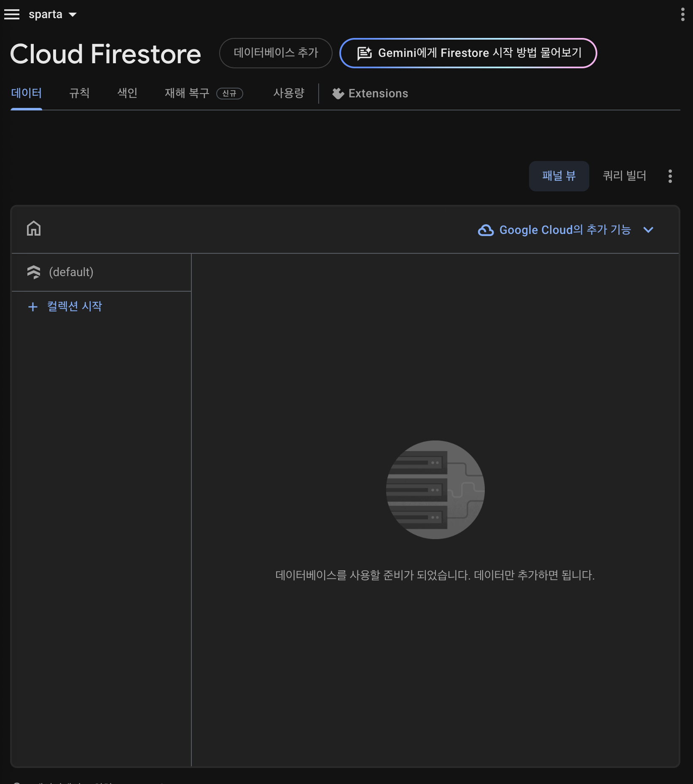Image resolution: width=693 pixels, height=784 pixels.
Task: Select the 패널 뷰 view toggle
Action: point(559,176)
